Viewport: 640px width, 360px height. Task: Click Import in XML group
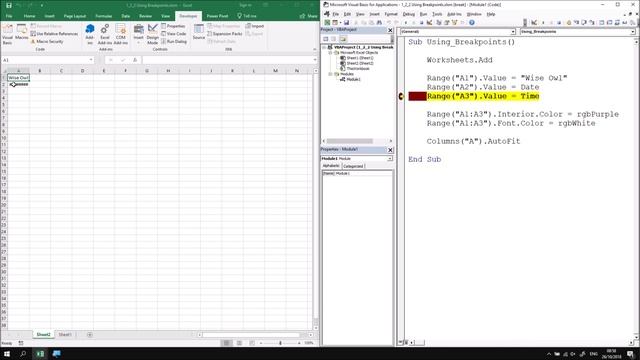(x=255, y=26)
